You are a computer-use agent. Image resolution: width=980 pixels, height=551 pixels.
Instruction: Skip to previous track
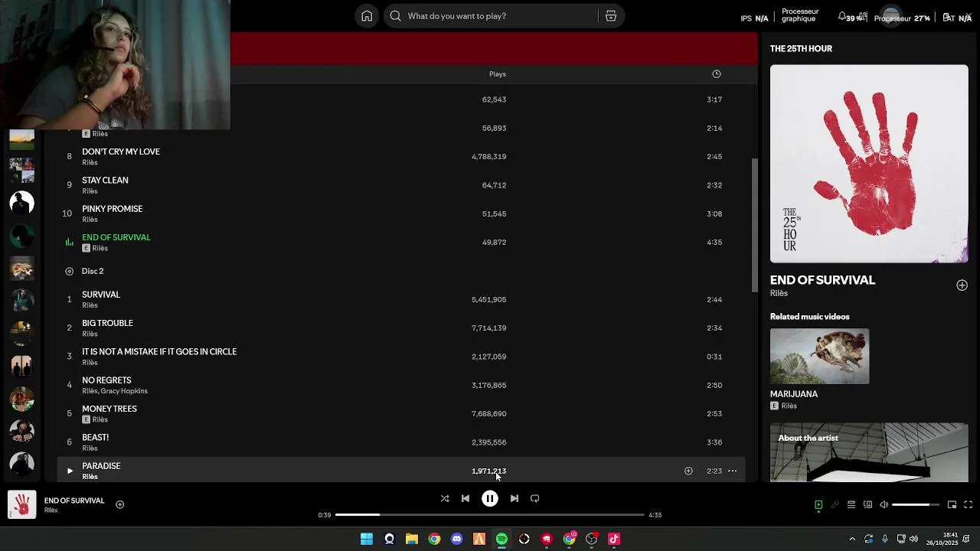[x=465, y=498]
